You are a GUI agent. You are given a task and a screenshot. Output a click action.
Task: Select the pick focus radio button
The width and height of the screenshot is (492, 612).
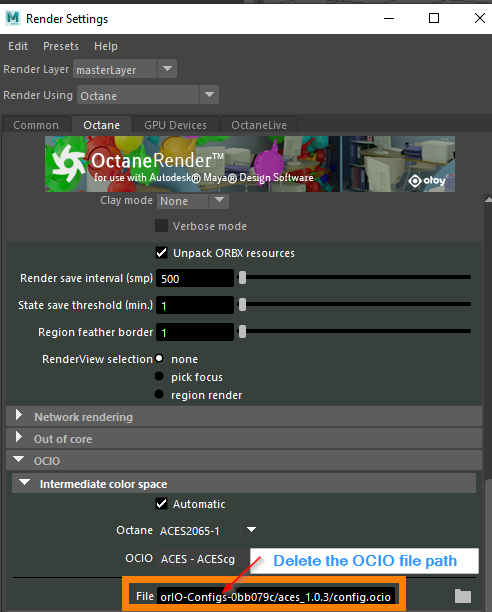[159, 376]
